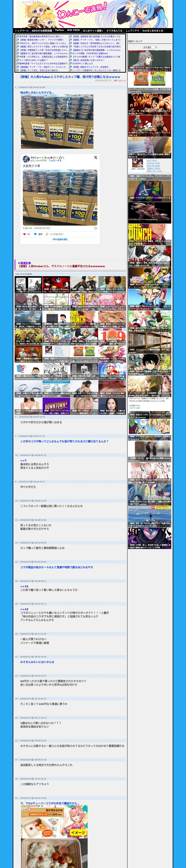Click icon beside ネット時代にNHKって必要か headline
The width and height of the screenshot is (186, 868).
pyautogui.click(x=17, y=60)
